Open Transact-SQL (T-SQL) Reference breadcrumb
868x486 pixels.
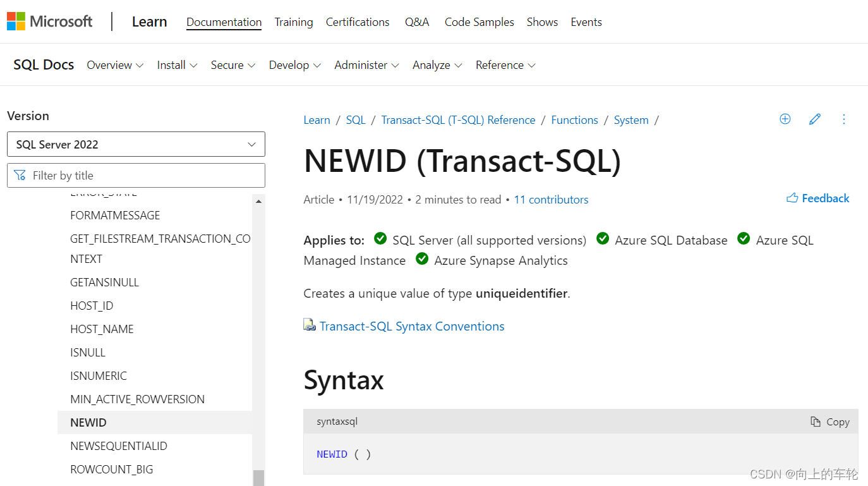(x=458, y=120)
